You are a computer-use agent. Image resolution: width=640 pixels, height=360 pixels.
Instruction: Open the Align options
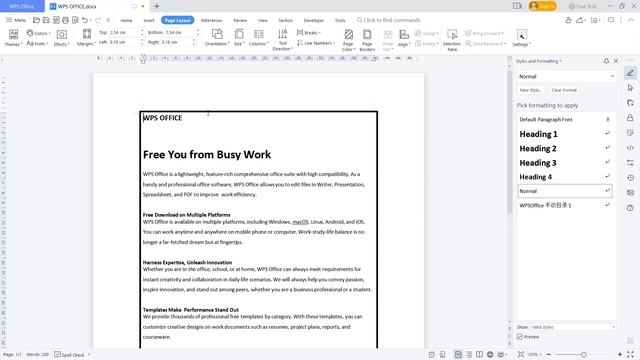pos(404,38)
